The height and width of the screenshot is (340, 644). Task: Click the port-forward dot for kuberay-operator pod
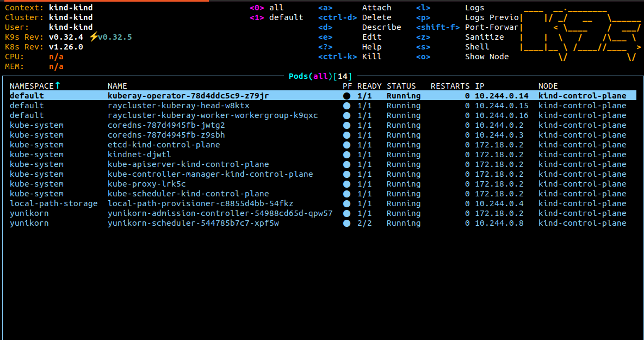347,96
